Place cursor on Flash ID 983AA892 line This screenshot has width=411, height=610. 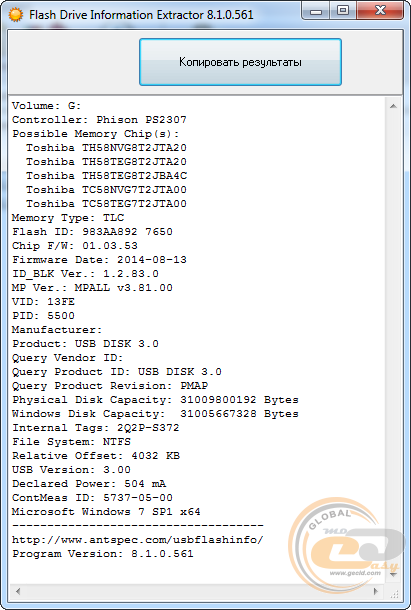click(92, 232)
